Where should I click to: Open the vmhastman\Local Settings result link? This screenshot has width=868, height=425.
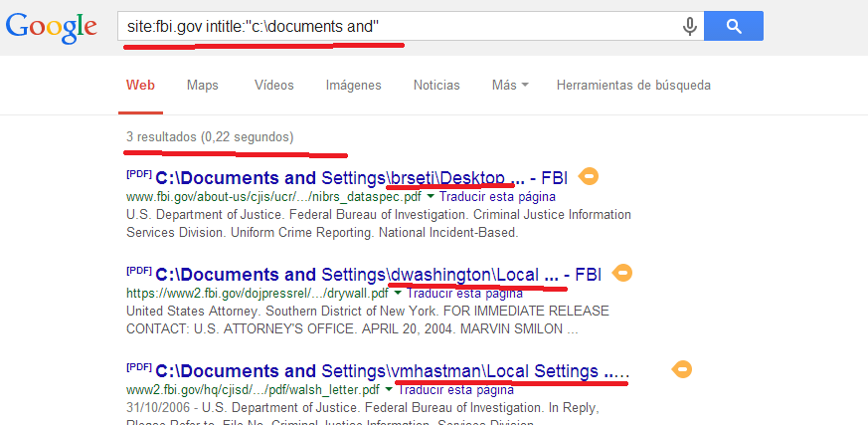pos(392,370)
